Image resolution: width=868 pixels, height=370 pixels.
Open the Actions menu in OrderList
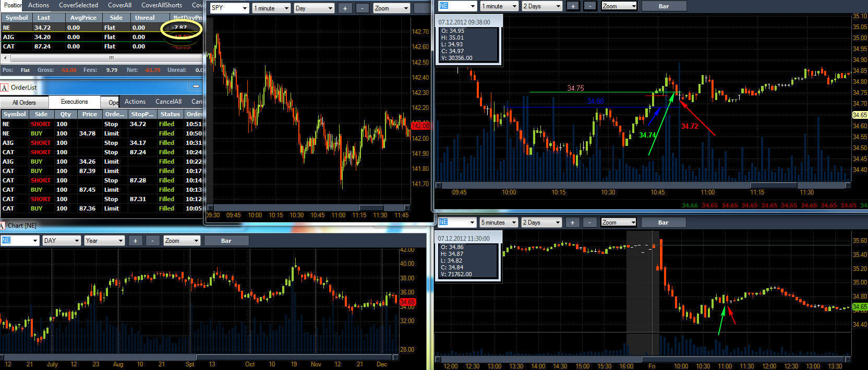pos(135,102)
